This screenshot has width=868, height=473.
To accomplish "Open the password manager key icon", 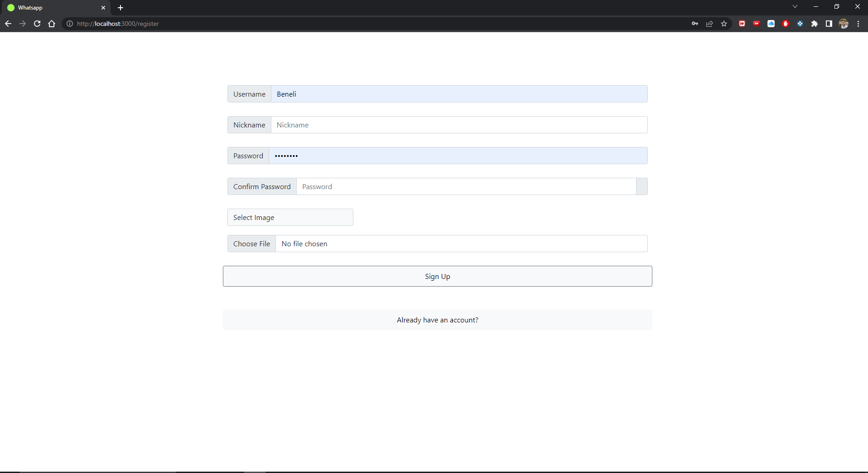I will pos(695,24).
